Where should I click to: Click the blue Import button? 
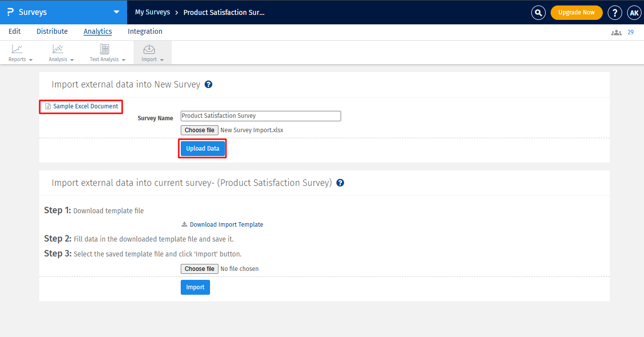195,287
